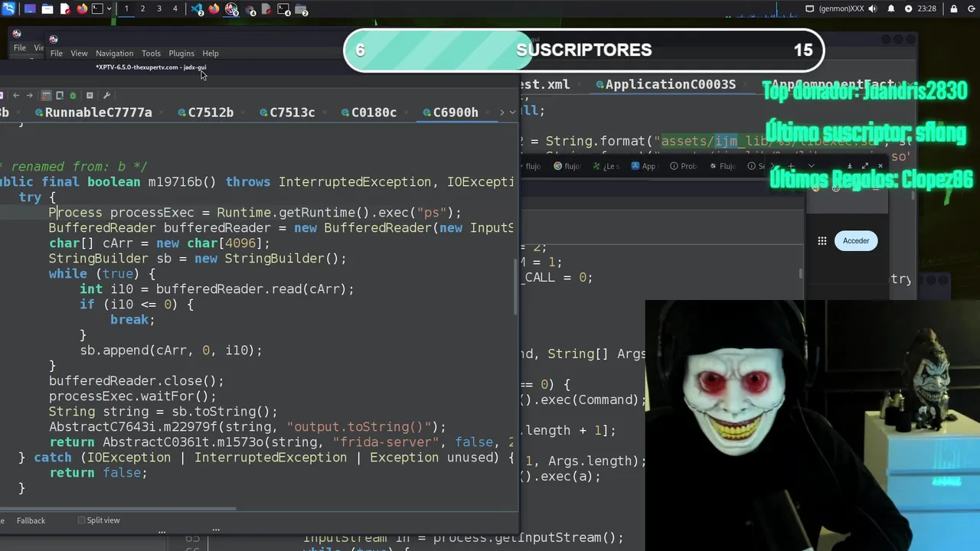Launch Firefox from the panel launcher
This screenshot has width=980, height=551.
point(82,9)
